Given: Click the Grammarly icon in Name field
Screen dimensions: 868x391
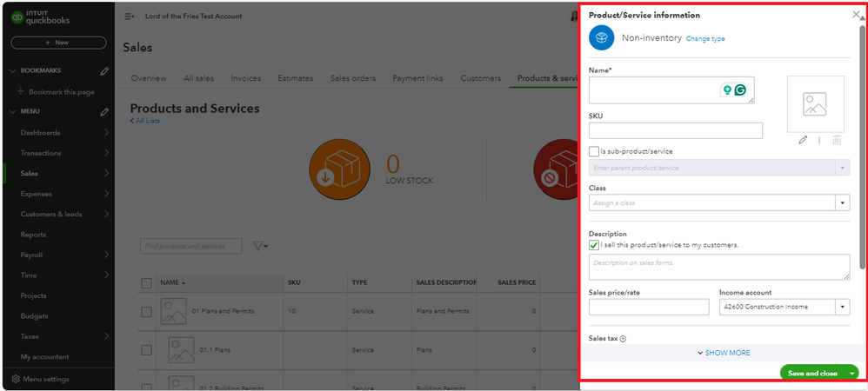Looking at the screenshot, I should [x=740, y=90].
